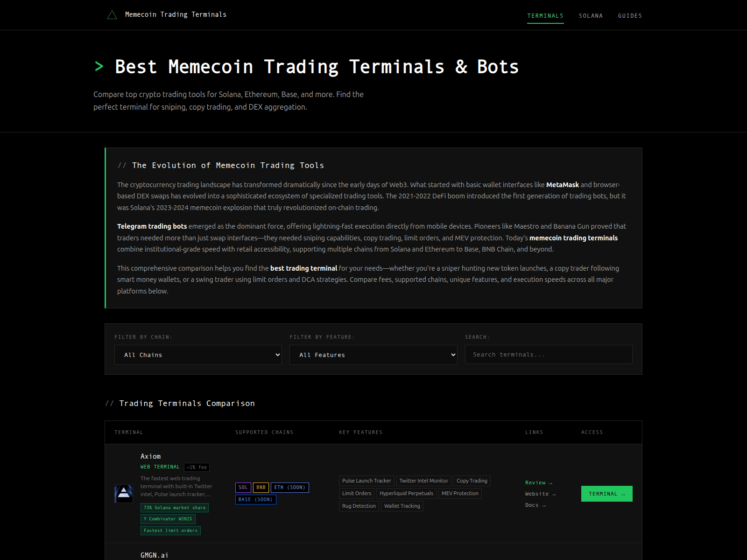Click the Wallet Tracking feature tag
Screen dimensions: 747x560
coord(402,506)
